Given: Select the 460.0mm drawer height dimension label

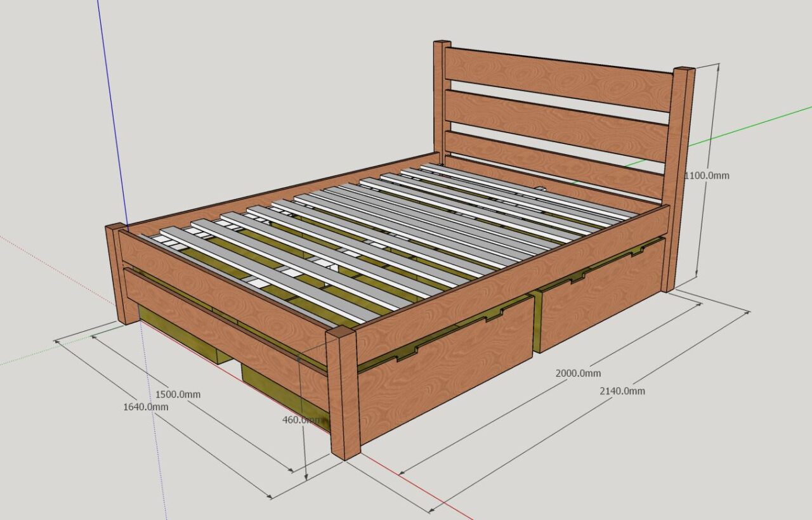Looking at the screenshot, I should pos(301,419).
